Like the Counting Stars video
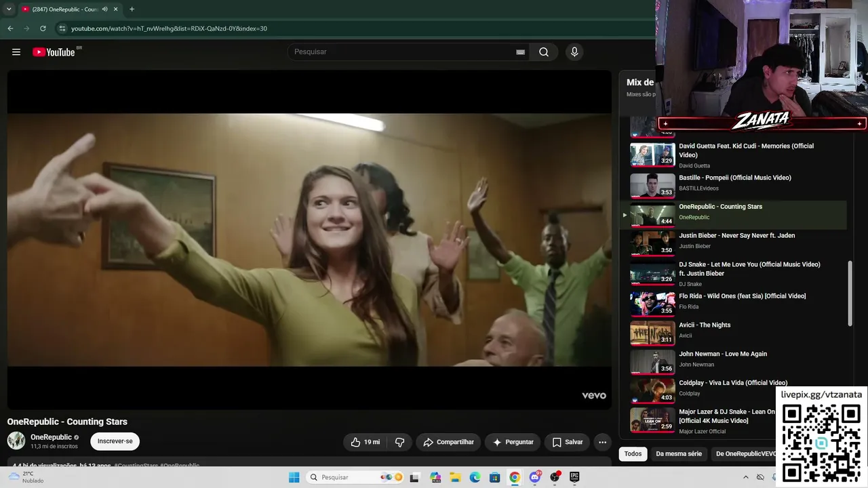Viewport: 868px width, 488px height. point(365,442)
